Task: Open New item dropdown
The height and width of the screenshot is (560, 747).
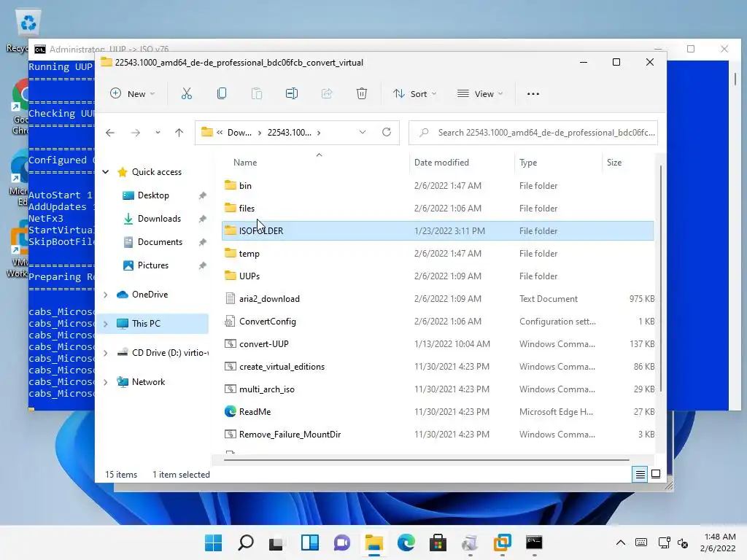Action: tap(133, 94)
